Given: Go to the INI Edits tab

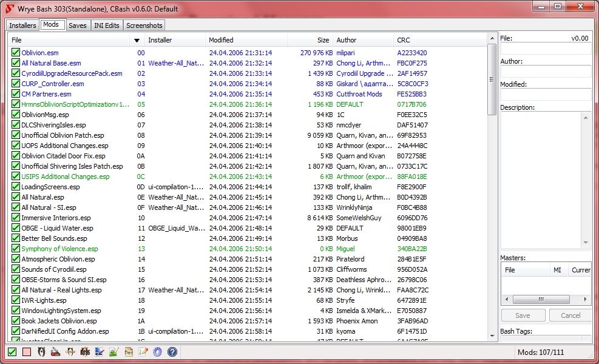Looking at the screenshot, I should tap(107, 25).
